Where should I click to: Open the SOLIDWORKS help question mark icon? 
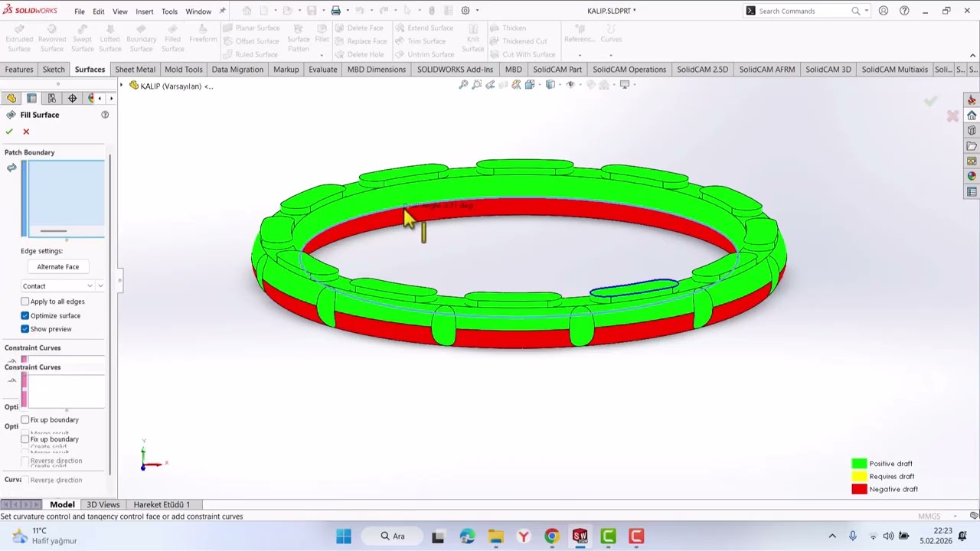[x=904, y=11]
